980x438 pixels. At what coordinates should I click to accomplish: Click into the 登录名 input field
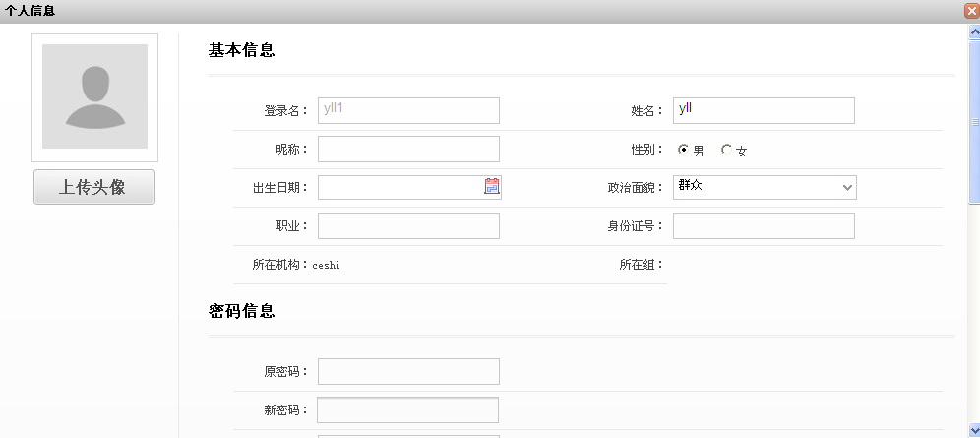pos(408,110)
